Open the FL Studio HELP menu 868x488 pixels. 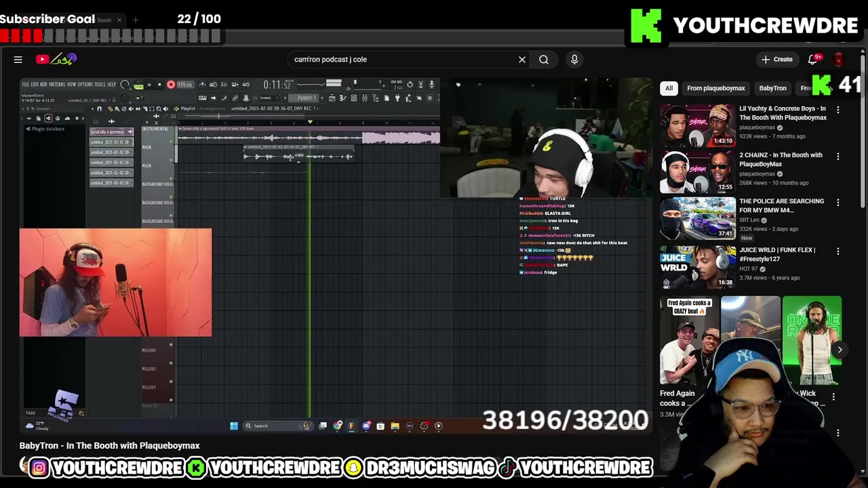(x=111, y=85)
